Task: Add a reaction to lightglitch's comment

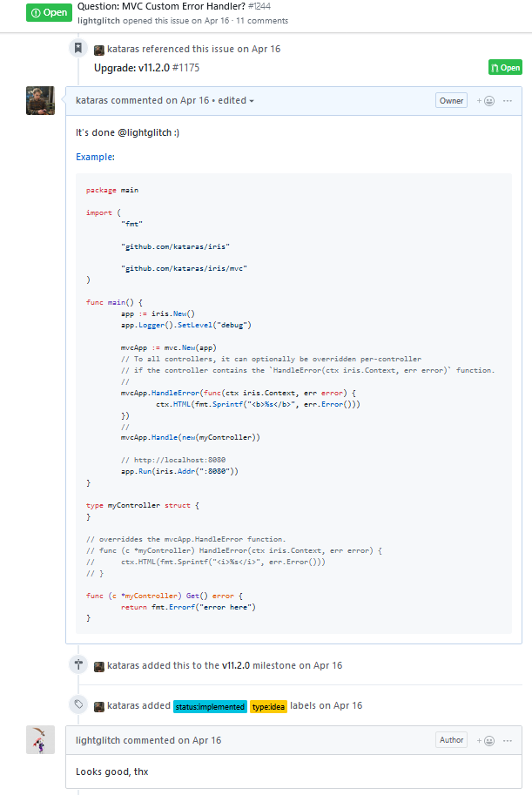Action: [x=485, y=740]
